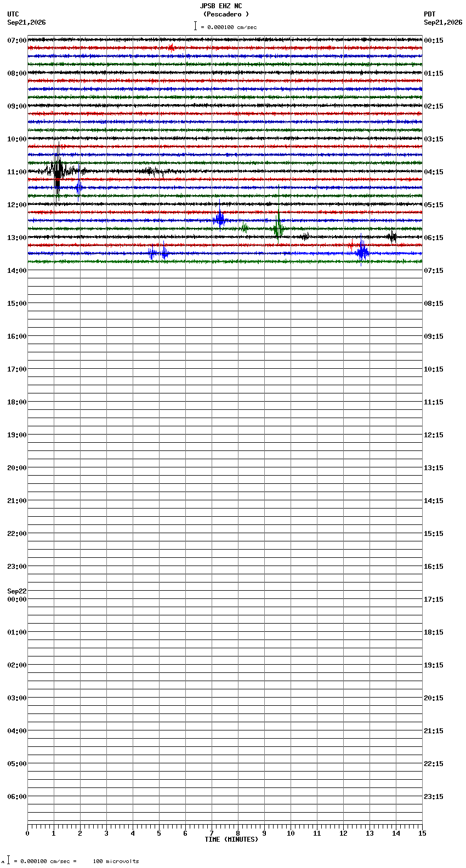Click the red burst on the 07:15 trace
The height and width of the screenshot is (868, 466).
[171, 48]
